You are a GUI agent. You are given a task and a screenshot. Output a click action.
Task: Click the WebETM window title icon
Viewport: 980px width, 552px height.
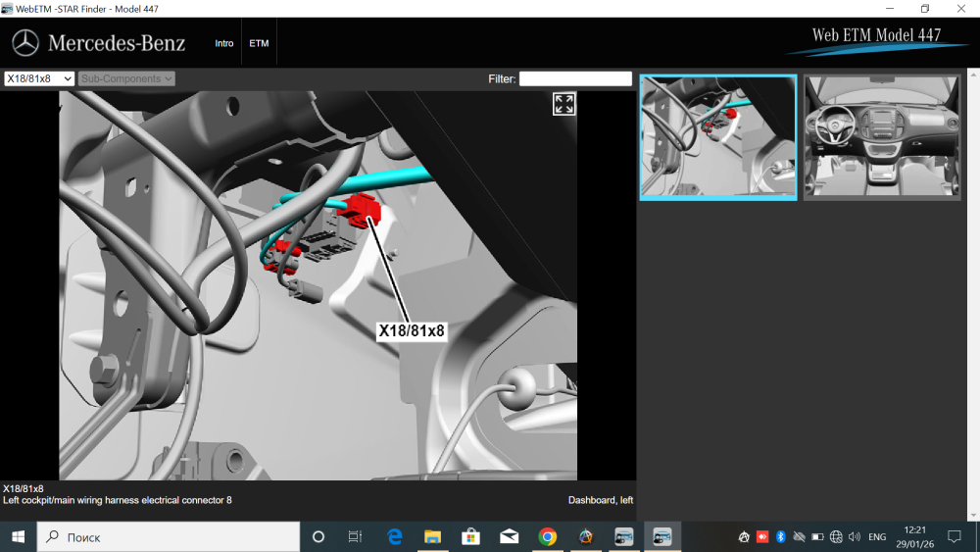(x=7, y=9)
